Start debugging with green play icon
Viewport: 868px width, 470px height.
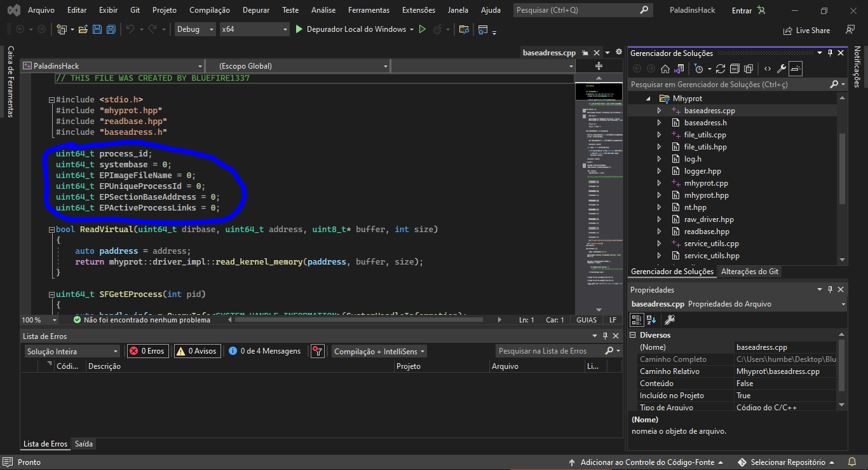(299, 29)
